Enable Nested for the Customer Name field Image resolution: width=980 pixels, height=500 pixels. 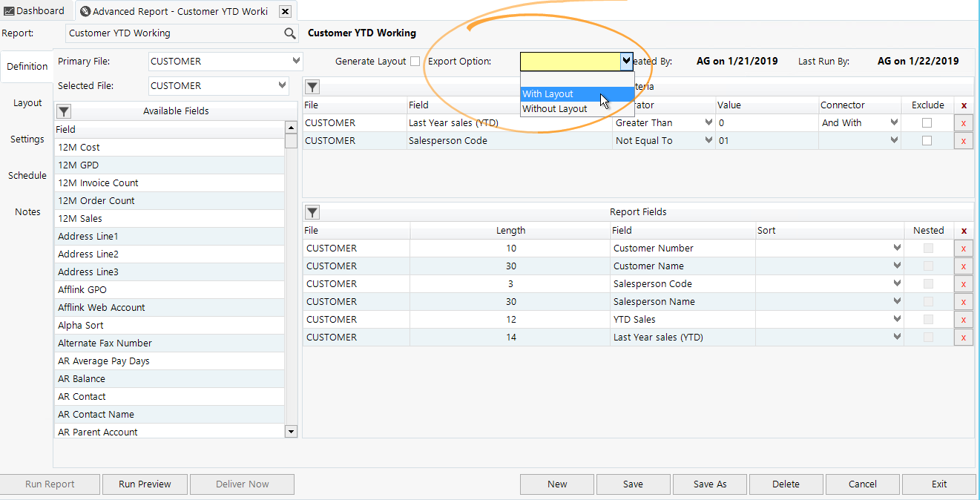click(x=928, y=266)
